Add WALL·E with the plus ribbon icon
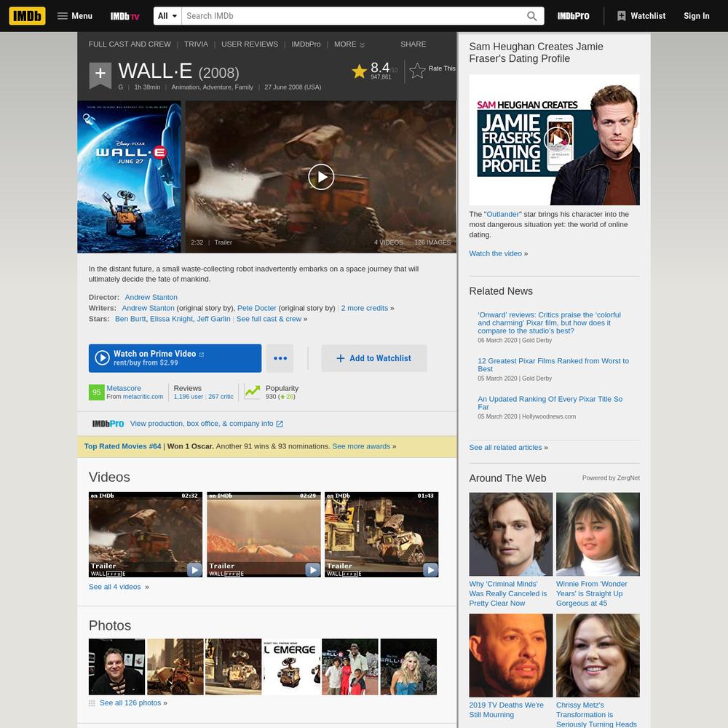The image size is (728, 728). (100, 74)
